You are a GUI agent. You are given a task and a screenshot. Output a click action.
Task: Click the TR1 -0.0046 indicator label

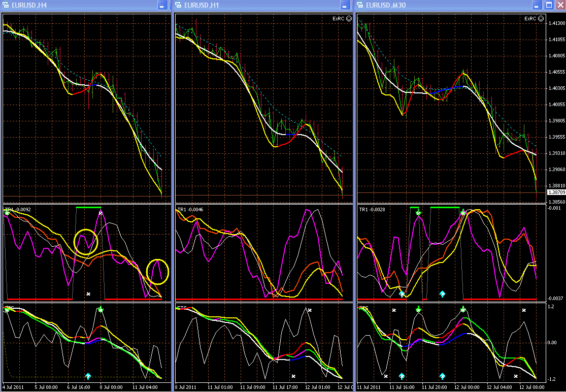tap(190, 209)
